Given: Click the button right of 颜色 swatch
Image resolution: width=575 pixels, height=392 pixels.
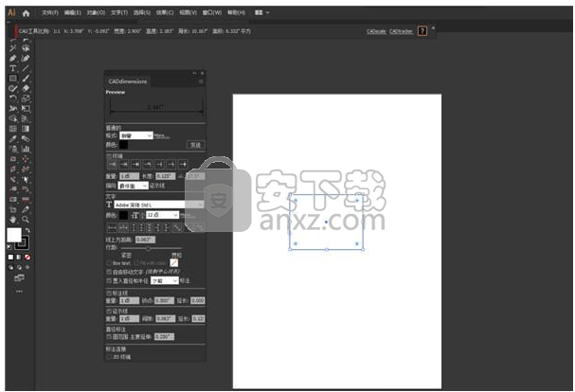Looking at the screenshot, I should 195,145.
